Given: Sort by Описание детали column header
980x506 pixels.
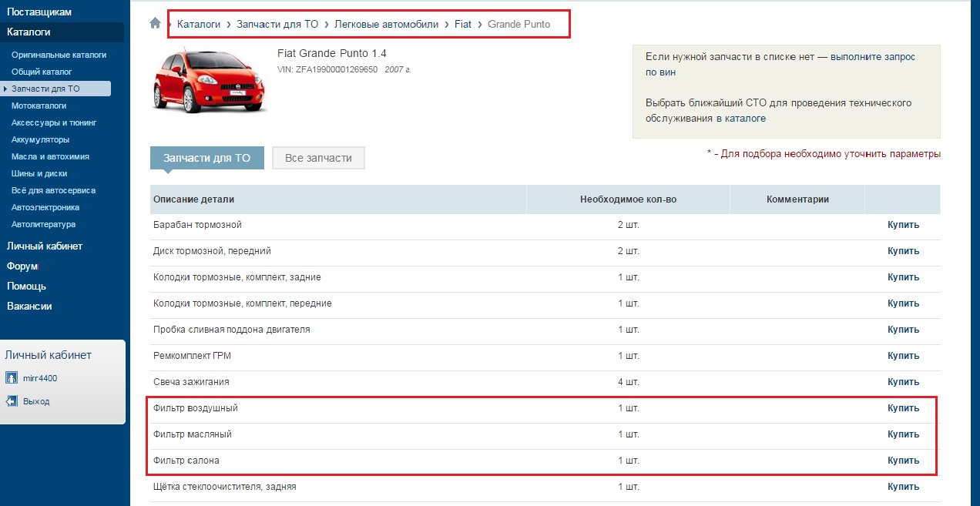Looking at the screenshot, I should click(194, 199).
